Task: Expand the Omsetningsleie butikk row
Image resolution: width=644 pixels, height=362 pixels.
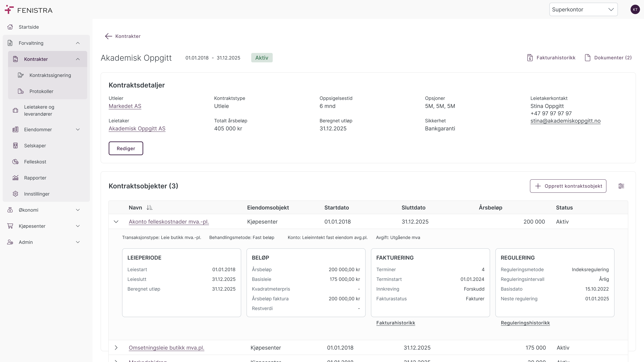Action: [116, 348]
